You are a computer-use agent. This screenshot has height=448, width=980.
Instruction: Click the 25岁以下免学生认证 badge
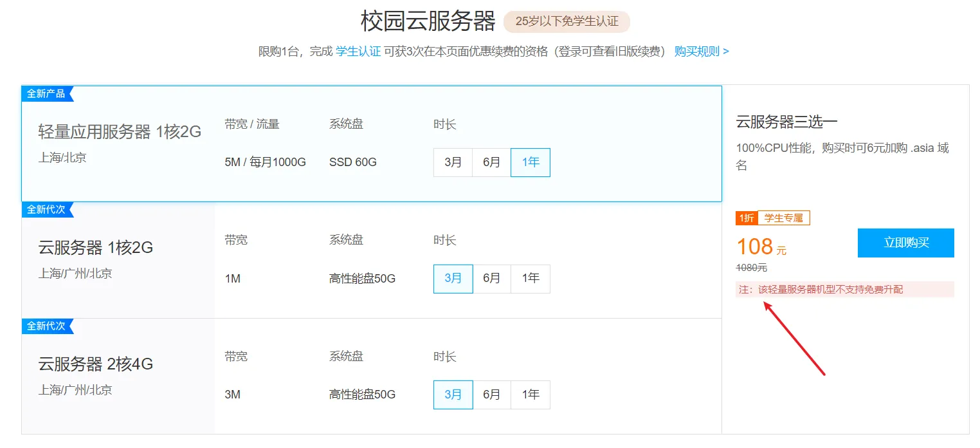click(567, 22)
